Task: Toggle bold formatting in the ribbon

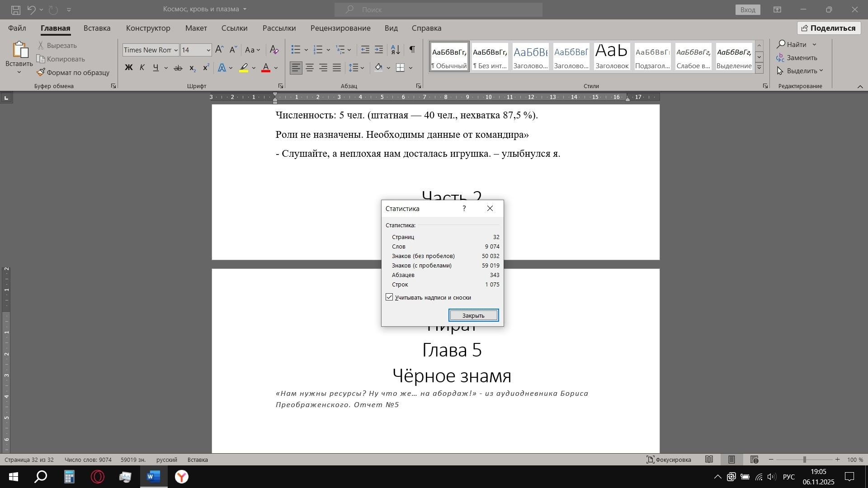Action: (129, 68)
